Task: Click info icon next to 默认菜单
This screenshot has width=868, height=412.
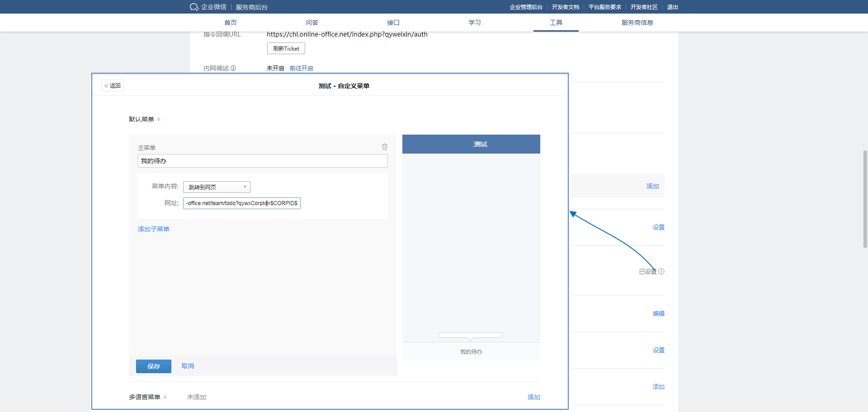Action: tap(159, 119)
